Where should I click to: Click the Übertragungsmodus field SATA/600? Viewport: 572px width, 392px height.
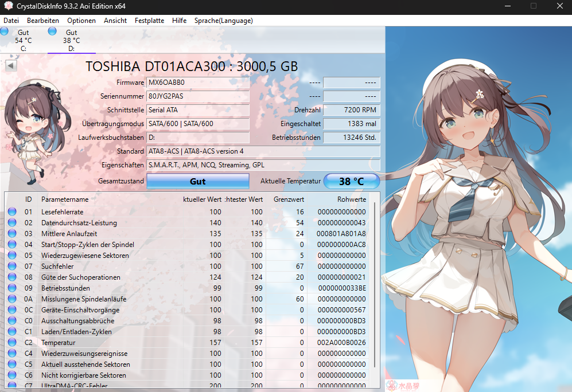[198, 124]
